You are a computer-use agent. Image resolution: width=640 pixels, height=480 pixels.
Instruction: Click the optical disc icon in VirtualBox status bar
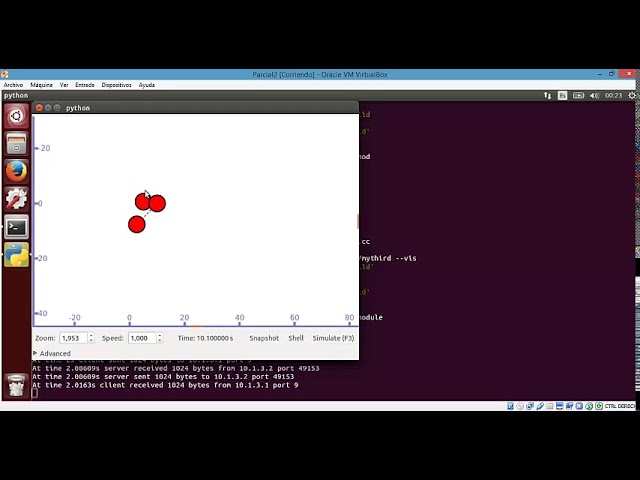coord(520,406)
